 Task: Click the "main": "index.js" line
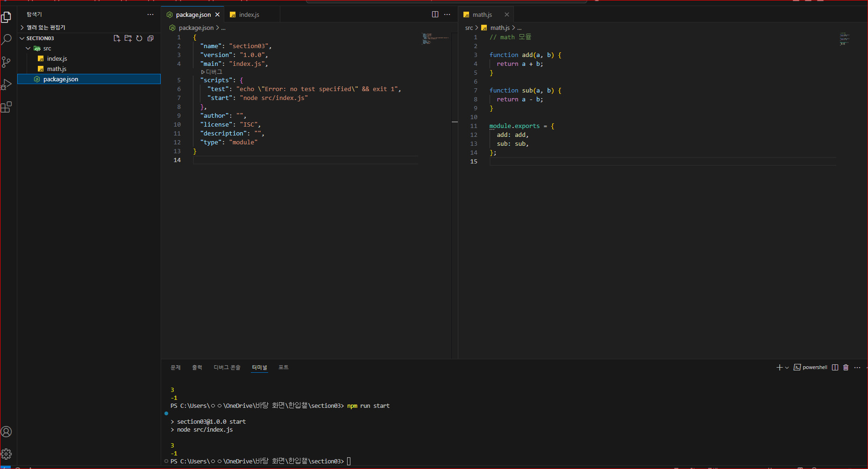(x=234, y=64)
